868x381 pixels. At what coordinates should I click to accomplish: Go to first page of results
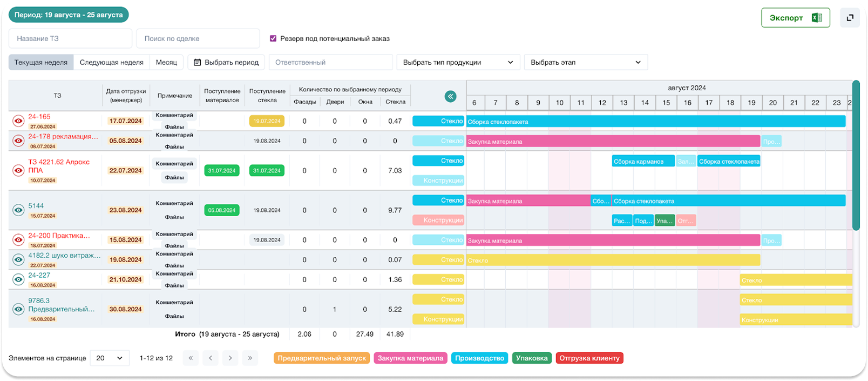click(x=190, y=358)
